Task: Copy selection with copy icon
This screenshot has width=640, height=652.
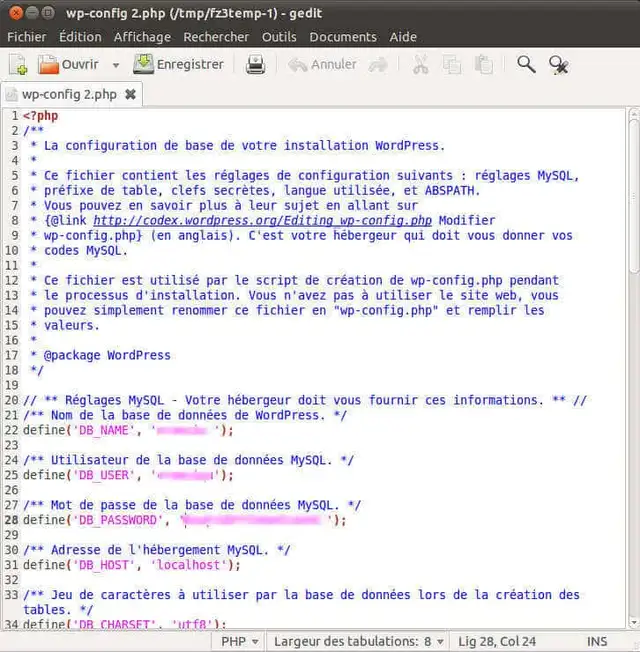Action: (x=452, y=65)
